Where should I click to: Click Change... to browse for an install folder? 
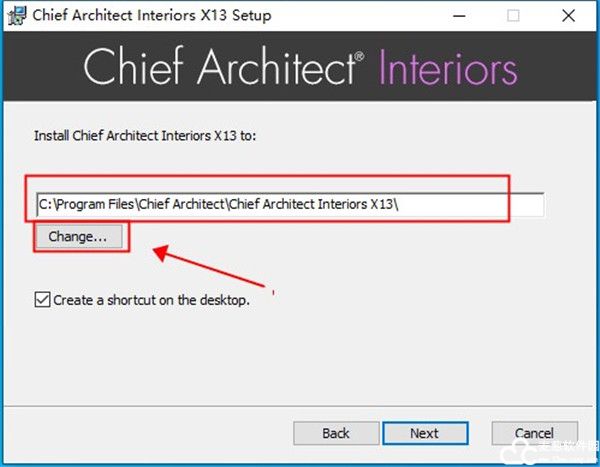click(x=78, y=237)
